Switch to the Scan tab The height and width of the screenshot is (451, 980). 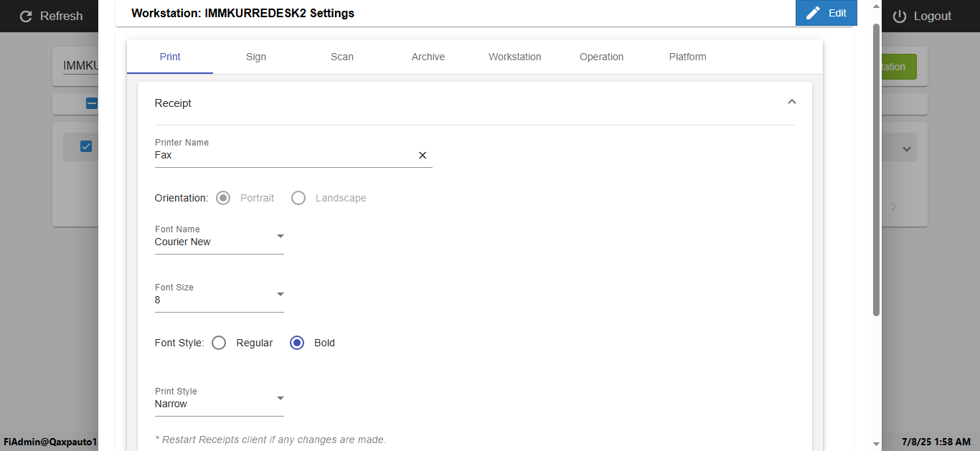coord(342,57)
